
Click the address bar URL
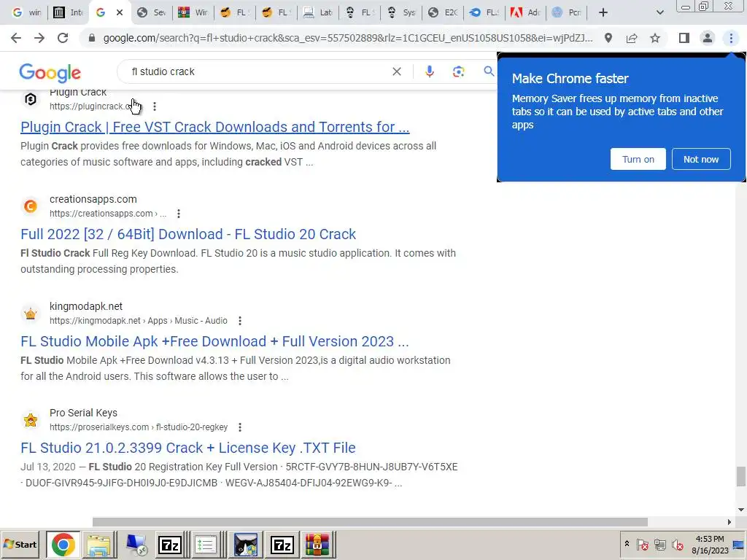pyautogui.click(x=348, y=38)
